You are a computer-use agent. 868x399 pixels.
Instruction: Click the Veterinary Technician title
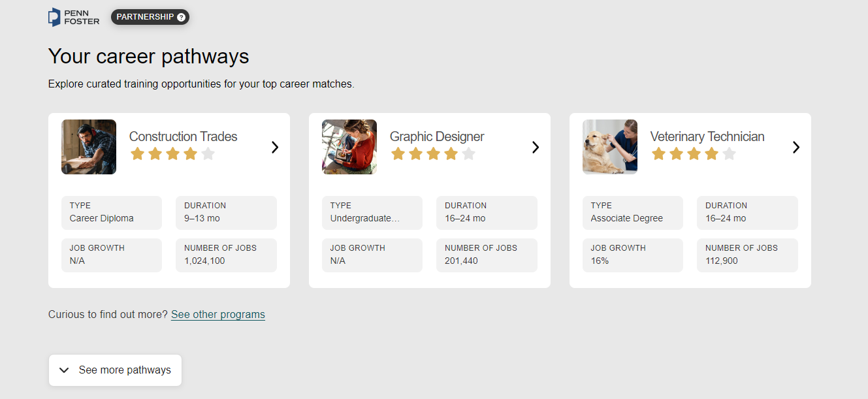[707, 136]
